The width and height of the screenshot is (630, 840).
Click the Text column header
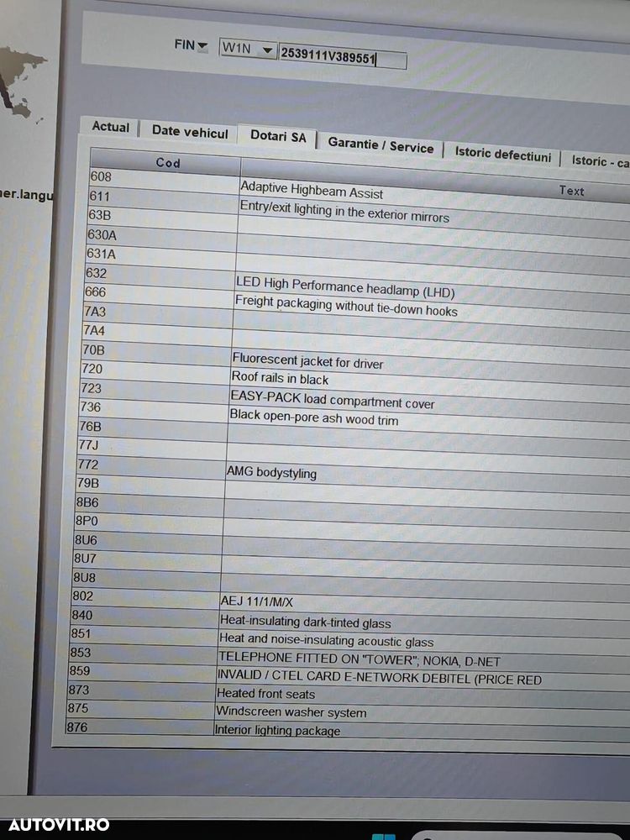point(571,191)
